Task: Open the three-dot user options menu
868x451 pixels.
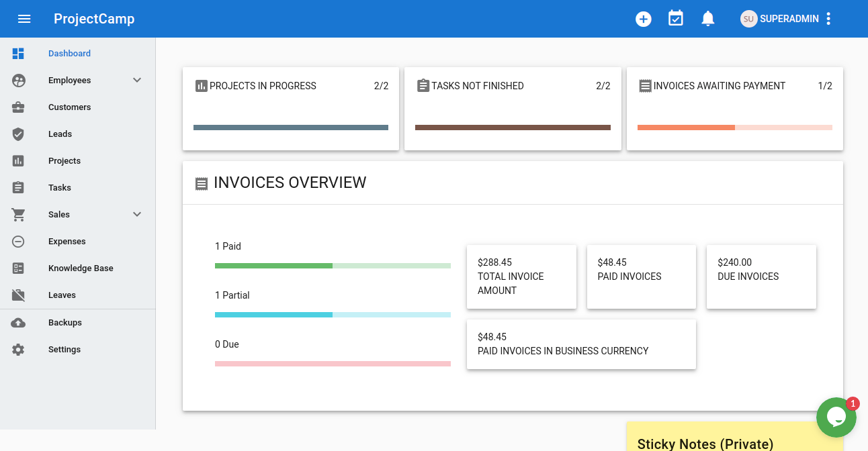Action: (x=828, y=19)
